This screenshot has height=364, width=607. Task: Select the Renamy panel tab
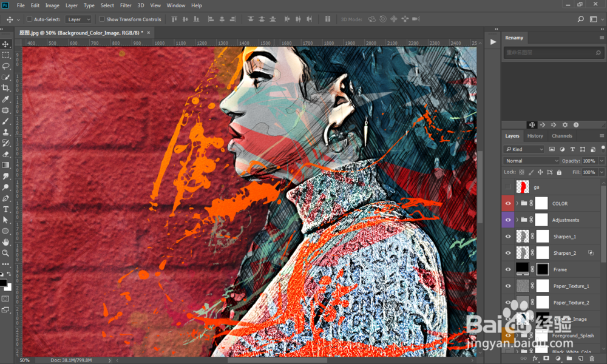(514, 38)
